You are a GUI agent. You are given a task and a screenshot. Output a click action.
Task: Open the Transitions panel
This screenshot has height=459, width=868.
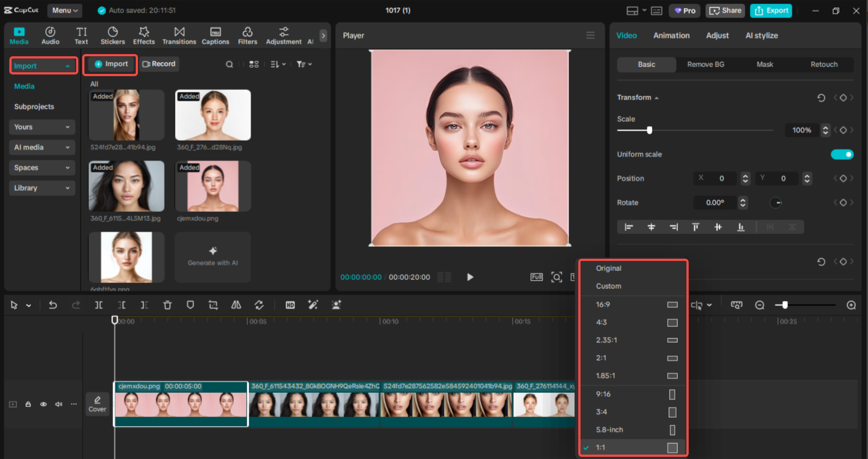coord(179,35)
